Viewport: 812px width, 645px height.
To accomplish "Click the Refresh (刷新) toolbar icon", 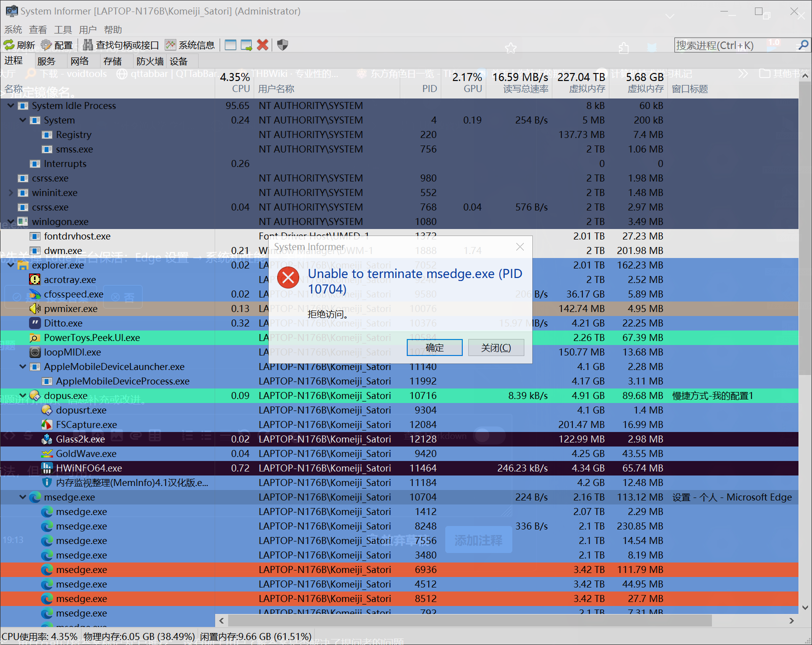I will 9,45.
